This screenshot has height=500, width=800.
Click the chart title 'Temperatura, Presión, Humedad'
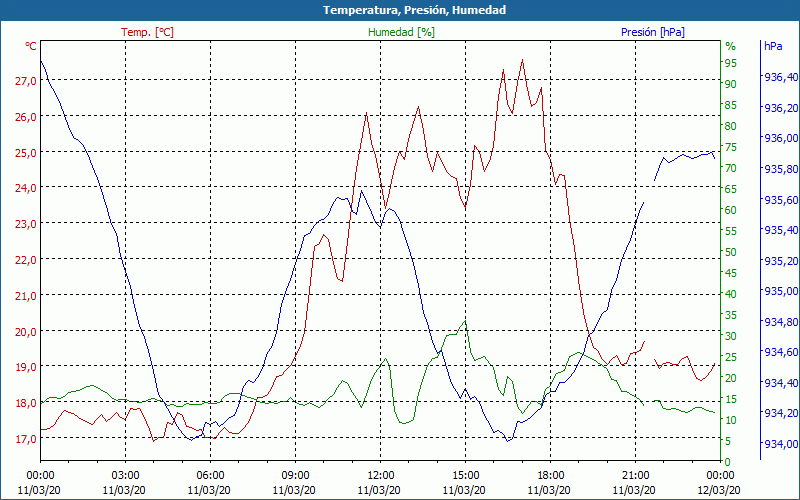tap(414, 10)
